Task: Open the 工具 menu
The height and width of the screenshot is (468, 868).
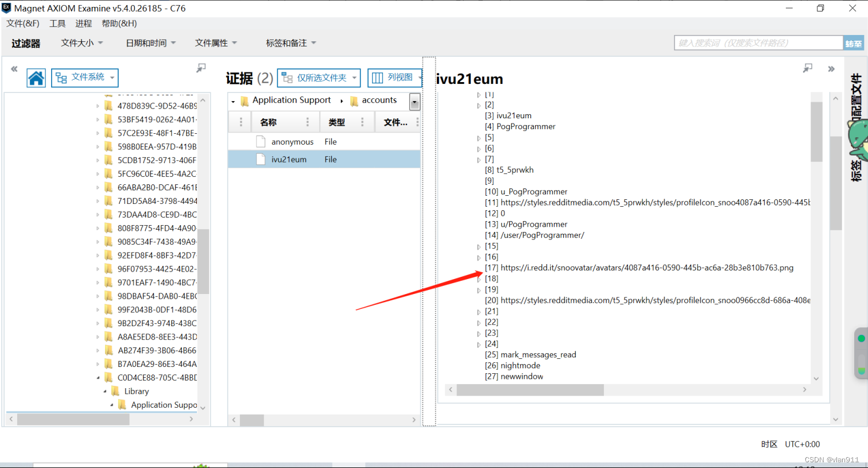Action: (57, 24)
